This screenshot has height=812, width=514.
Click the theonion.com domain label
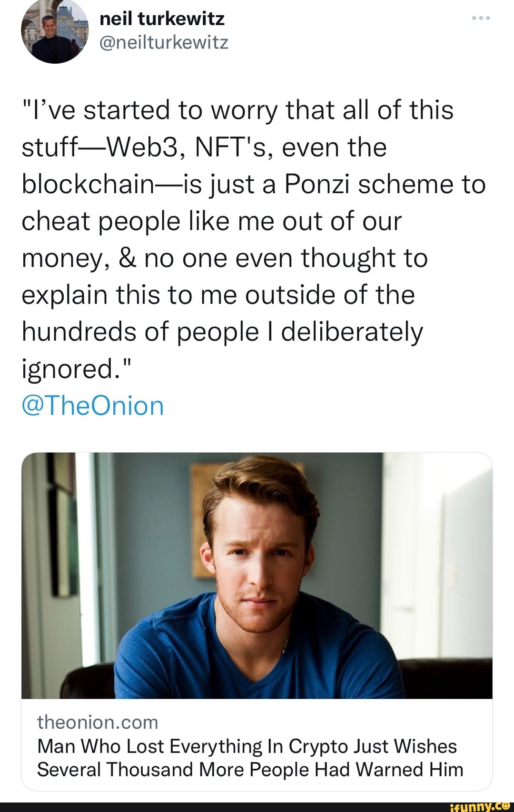tap(98, 722)
